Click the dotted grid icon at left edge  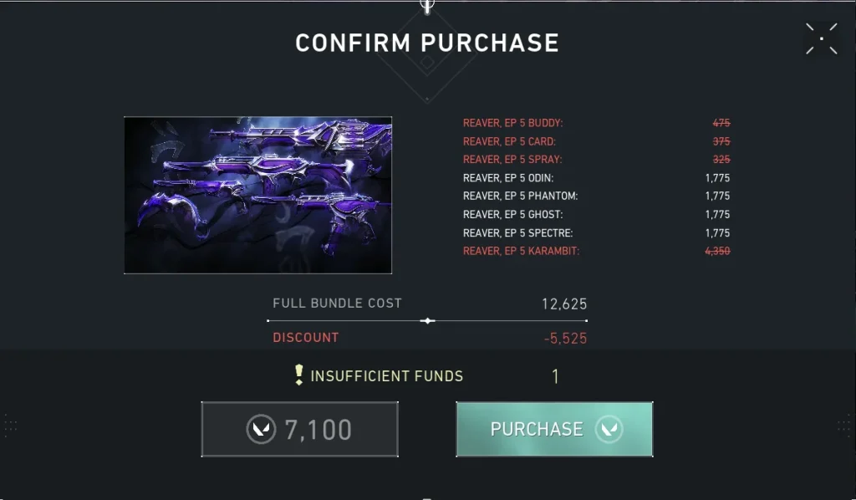(11, 426)
